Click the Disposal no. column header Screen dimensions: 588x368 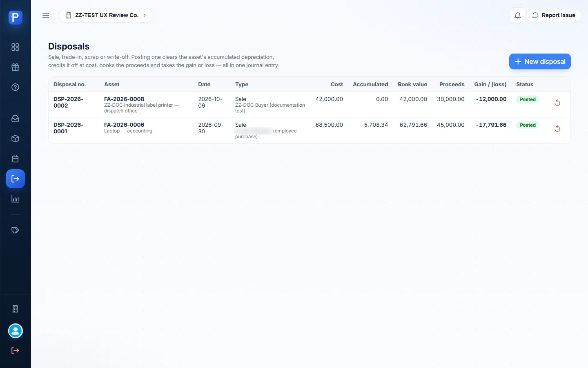click(70, 84)
